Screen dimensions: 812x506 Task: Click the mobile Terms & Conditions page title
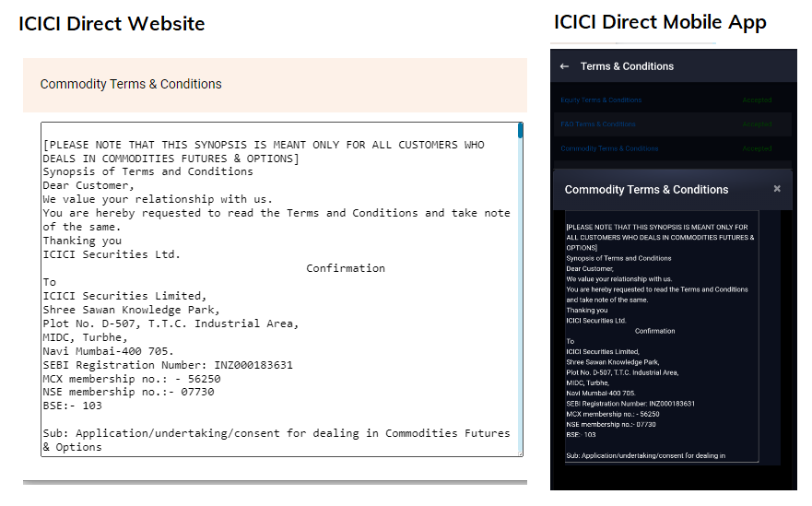[627, 66]
